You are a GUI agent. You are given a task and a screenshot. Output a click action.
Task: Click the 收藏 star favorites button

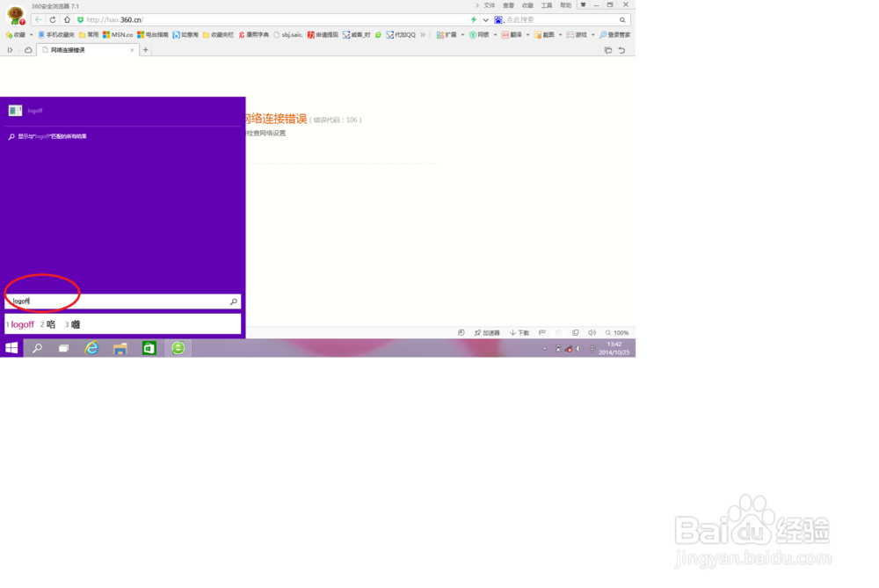click(16, 35)
